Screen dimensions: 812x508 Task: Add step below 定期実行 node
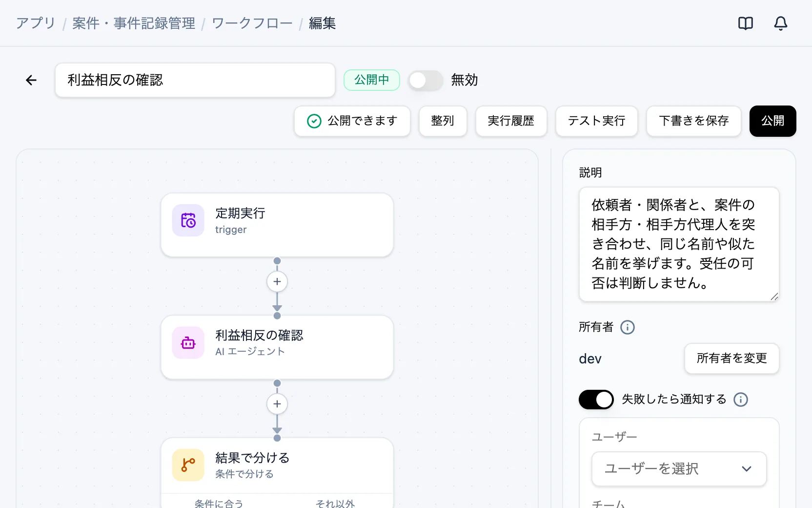pos(277,282)
